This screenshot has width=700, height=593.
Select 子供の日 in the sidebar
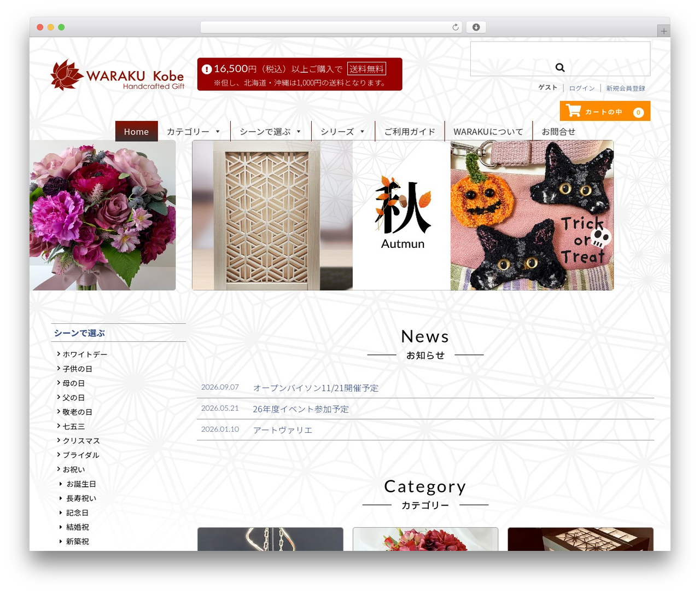point(77,369)
